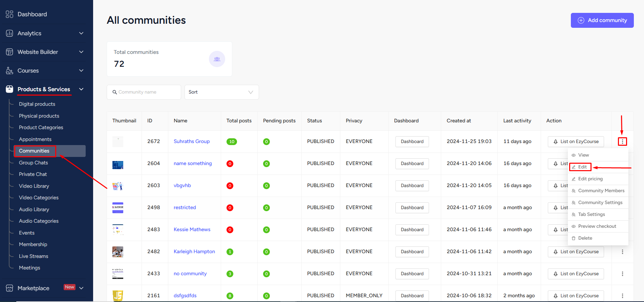
Task: Open the Sort dropdown
Action: pos(222,92)
